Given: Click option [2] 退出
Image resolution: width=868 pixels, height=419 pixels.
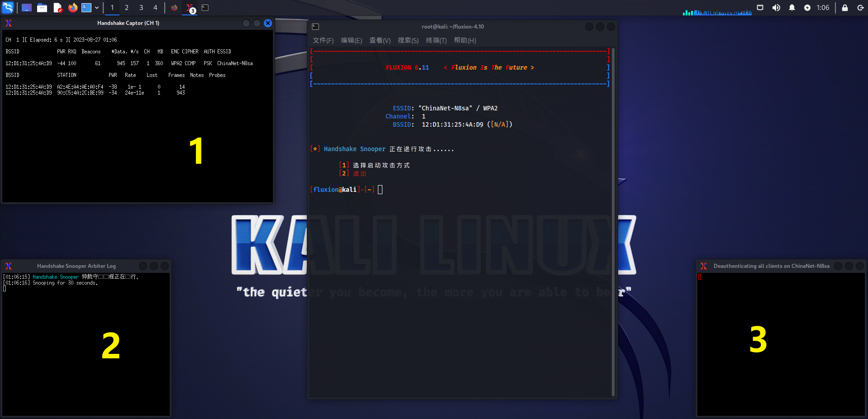Looking at the screenshot, I should click(x=353, y=173).
